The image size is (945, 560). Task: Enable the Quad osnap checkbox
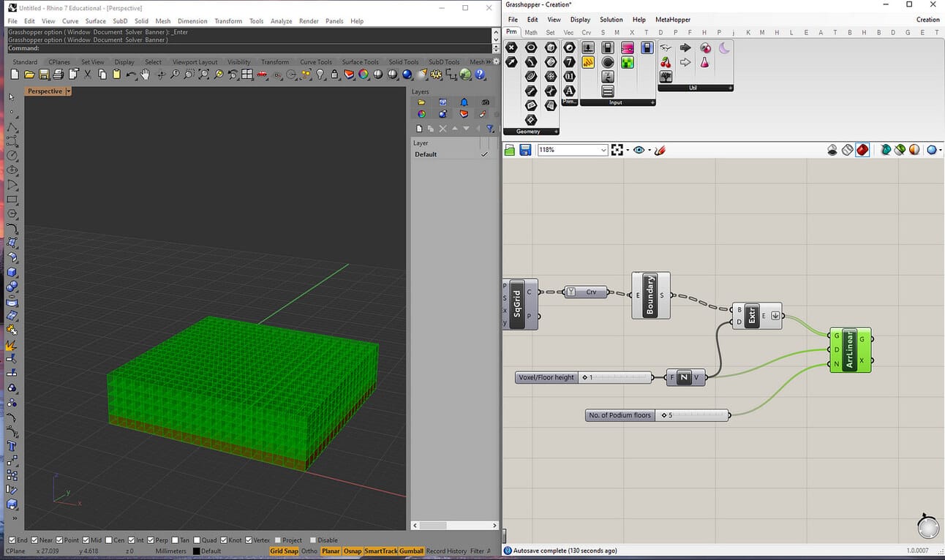pos(195,540)
